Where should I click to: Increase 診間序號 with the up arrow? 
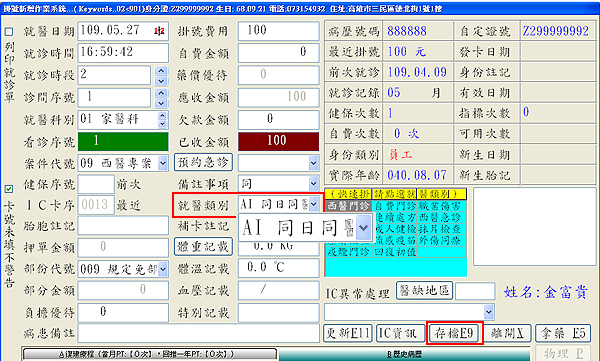point(161,93)
